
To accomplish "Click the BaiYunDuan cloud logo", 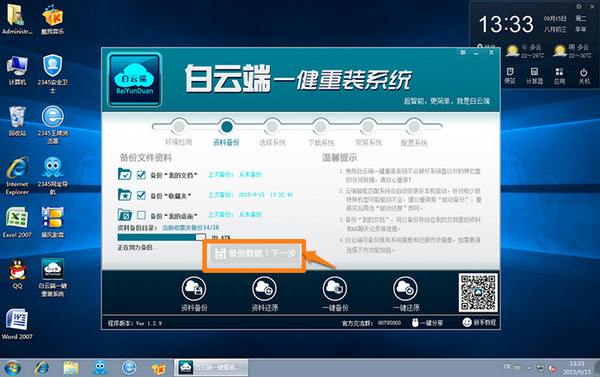I will [134, 80].
